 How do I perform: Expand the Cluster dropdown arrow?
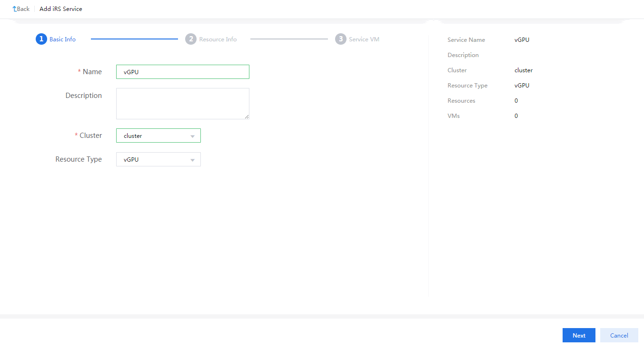pyautogui.click(x=193, y=136)
